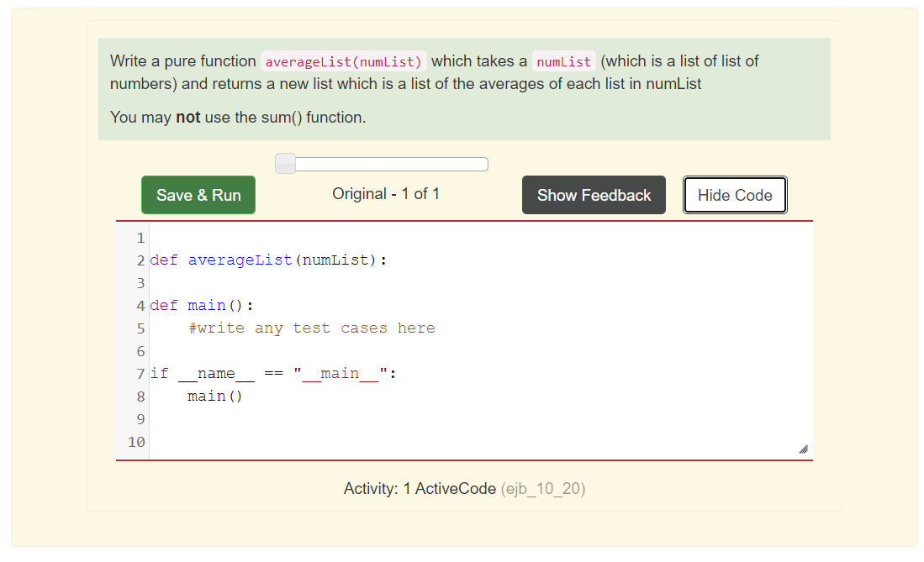The height and width of the screenshot is (562, 924).
Task: Click the Hide Code button
Action: coord(734,194)
